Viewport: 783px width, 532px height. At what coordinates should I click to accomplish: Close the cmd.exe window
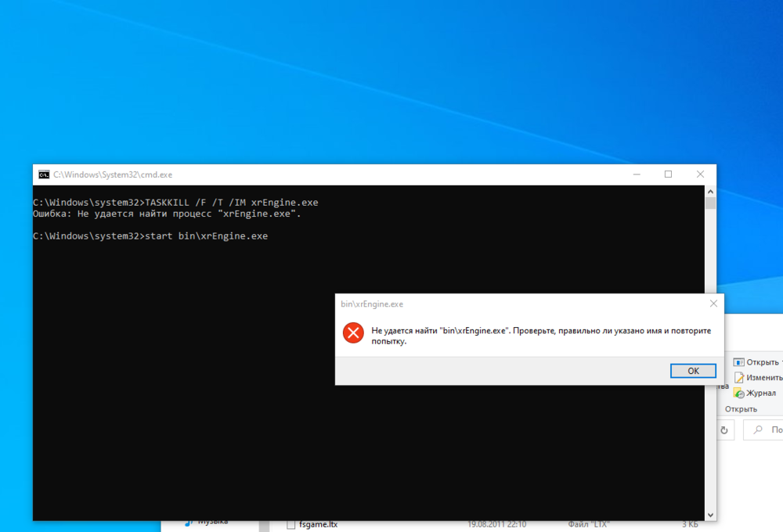(x=700, y=174)
